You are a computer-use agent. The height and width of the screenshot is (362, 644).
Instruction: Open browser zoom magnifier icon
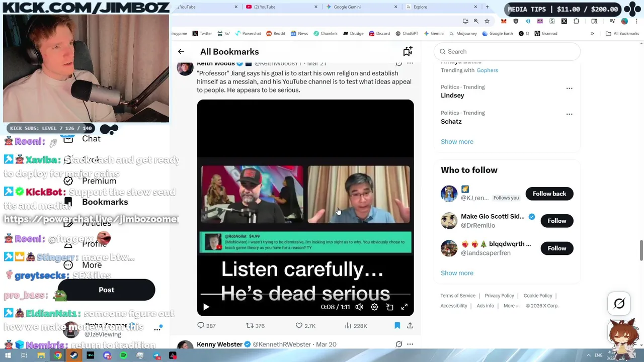click(x=476, y=21)
